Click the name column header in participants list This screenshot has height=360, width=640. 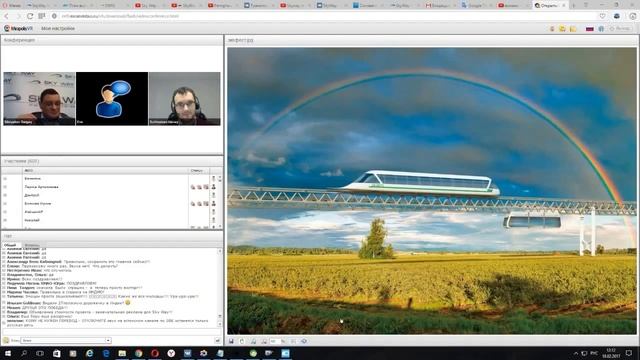(29, 171)
